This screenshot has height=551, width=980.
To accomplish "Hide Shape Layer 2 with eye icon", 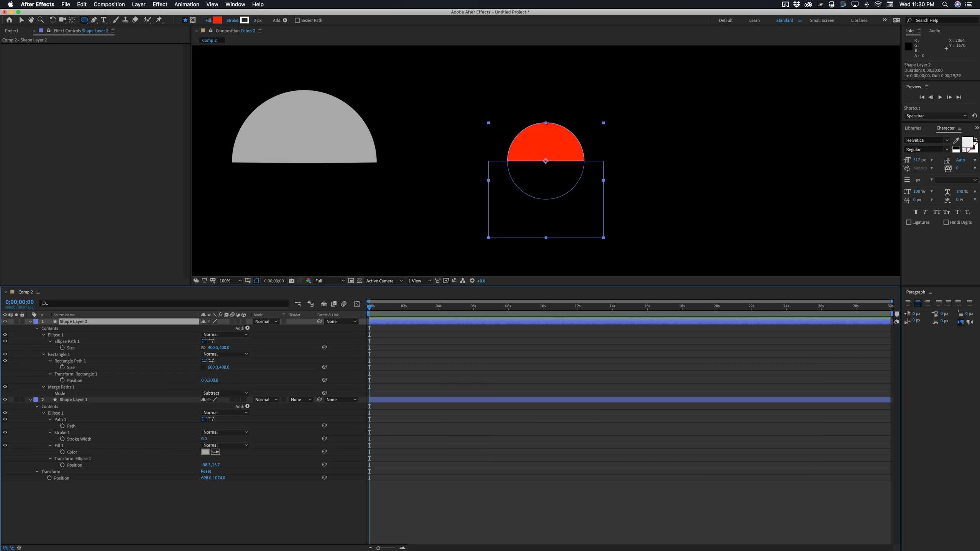I will 5,321.
